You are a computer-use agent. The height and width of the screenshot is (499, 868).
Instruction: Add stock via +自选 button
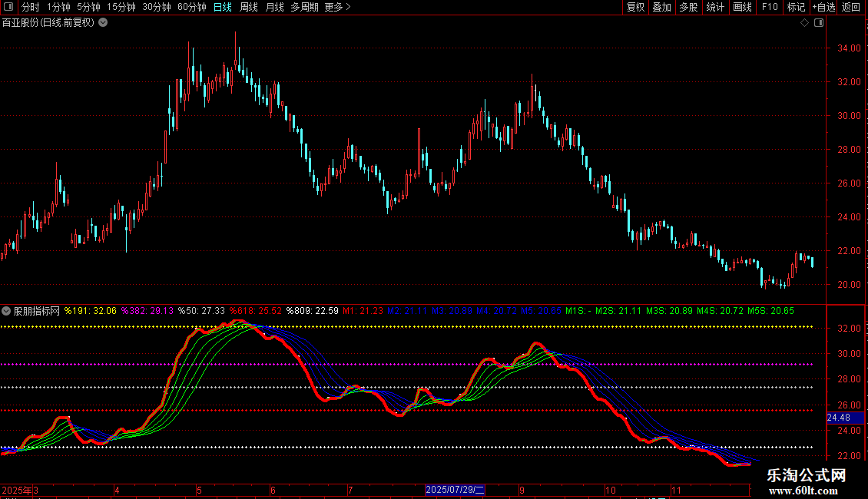823,8
